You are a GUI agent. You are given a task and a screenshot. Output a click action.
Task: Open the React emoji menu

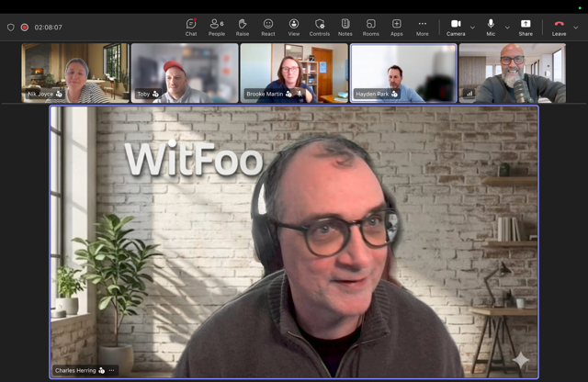tap(268, 28)
